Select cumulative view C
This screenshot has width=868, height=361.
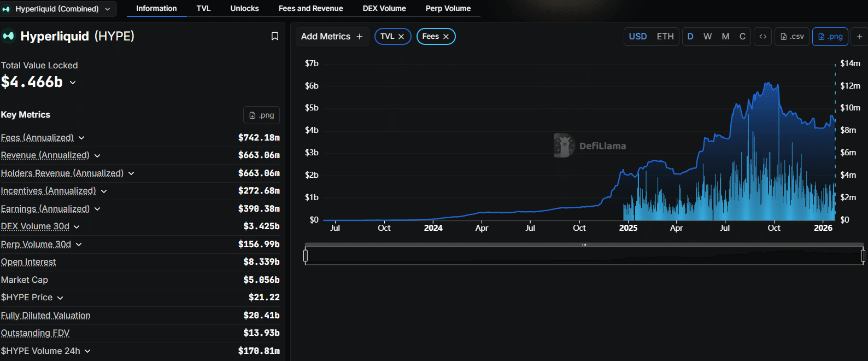(x=742, y=37)
